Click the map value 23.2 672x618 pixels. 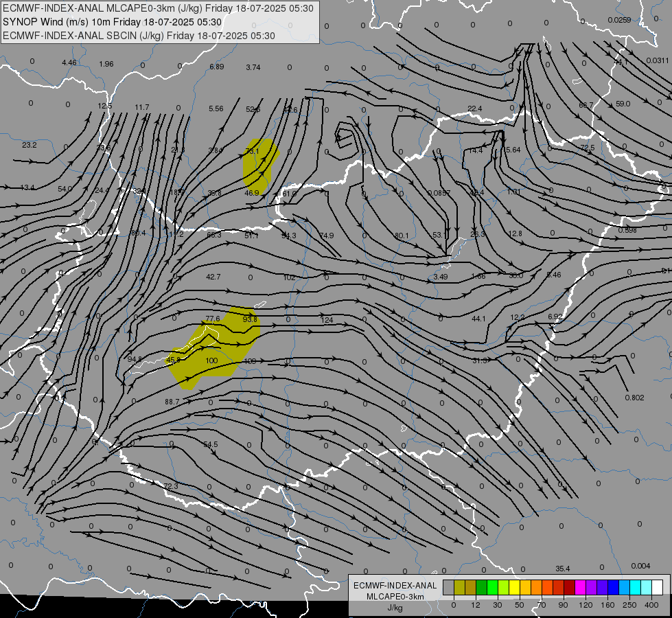click(29, 145)
